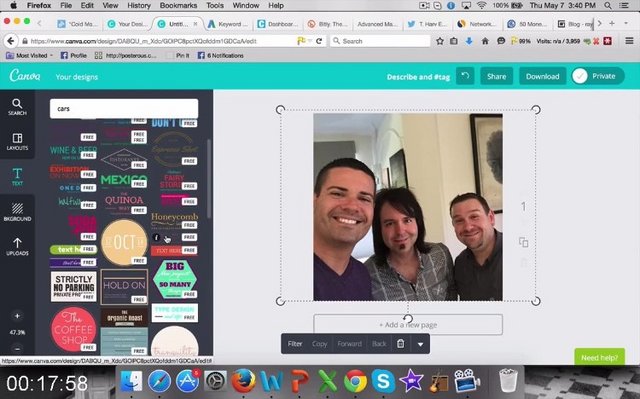Select the HOLD ON text template
The image size is (640, 399).
[x=124, y=286]
